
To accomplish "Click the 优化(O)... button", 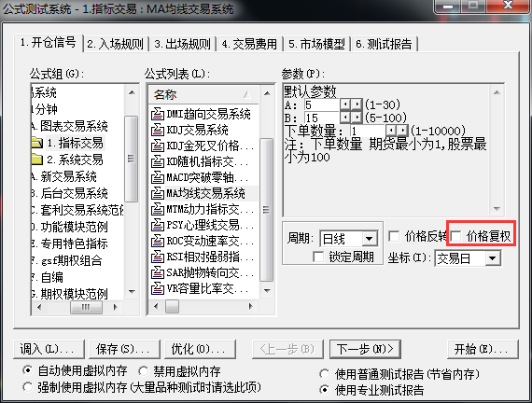I will (200, 350).
